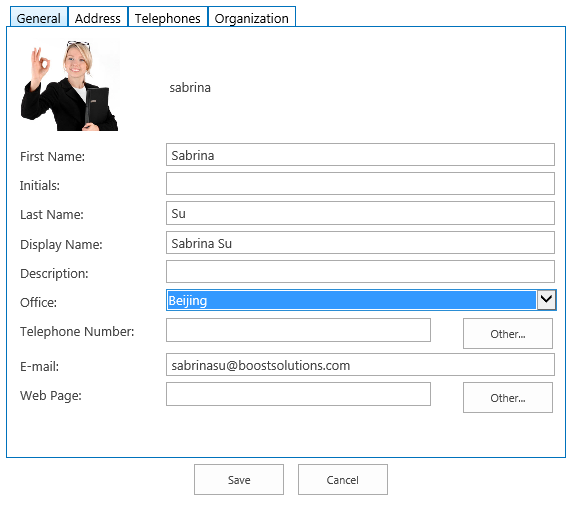The image size is (574, 505).
Task: Edit the Display Name field
Action: tap(360, 243)
